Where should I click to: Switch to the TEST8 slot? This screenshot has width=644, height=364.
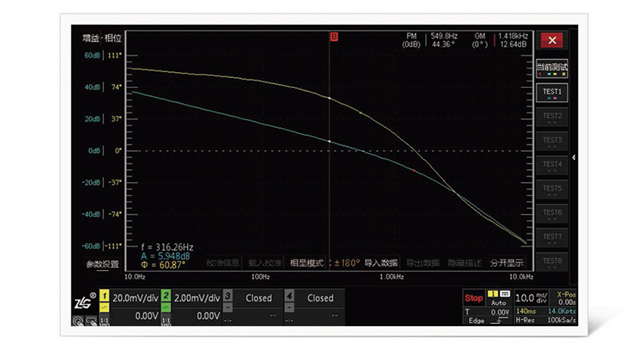point(552,262)
